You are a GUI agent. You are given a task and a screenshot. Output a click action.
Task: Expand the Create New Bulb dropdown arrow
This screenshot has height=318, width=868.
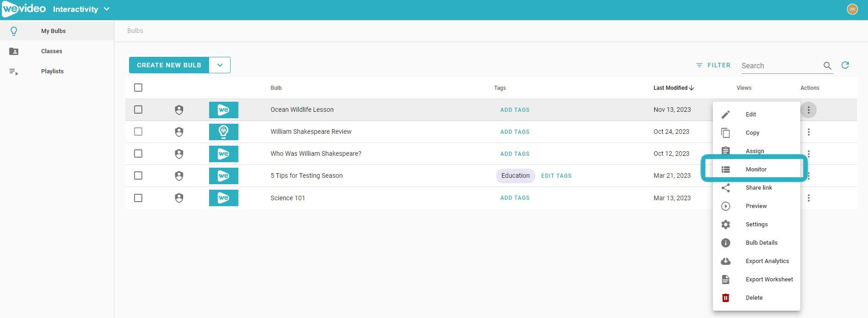pyautogui.click(x=220, y=65)
